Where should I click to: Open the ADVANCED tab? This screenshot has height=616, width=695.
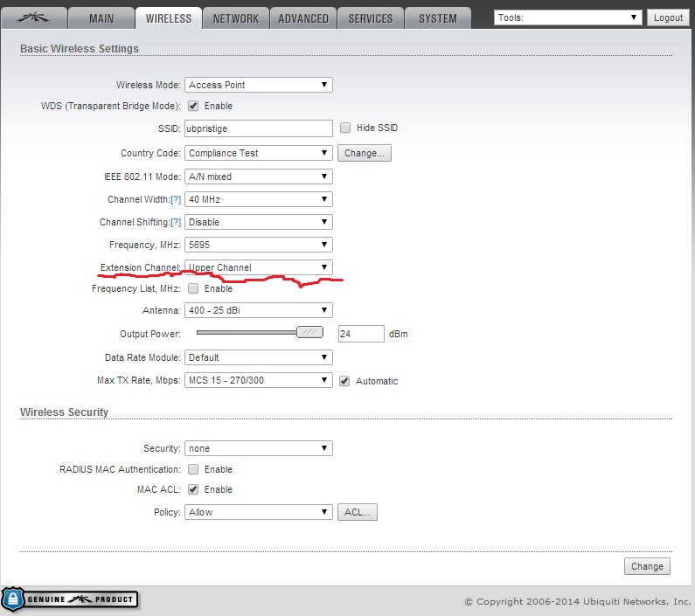pyautogui.click(x=303, y=18)
